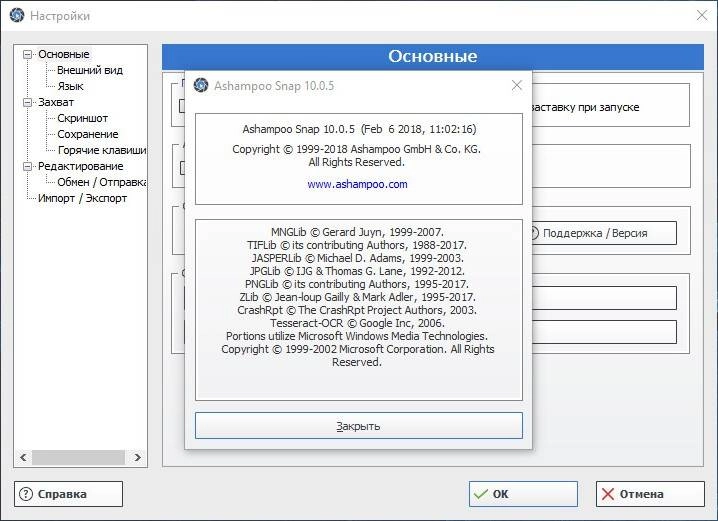Confirm settings with the ОК button
Viewport: 718px width, 521px height.
523,494
